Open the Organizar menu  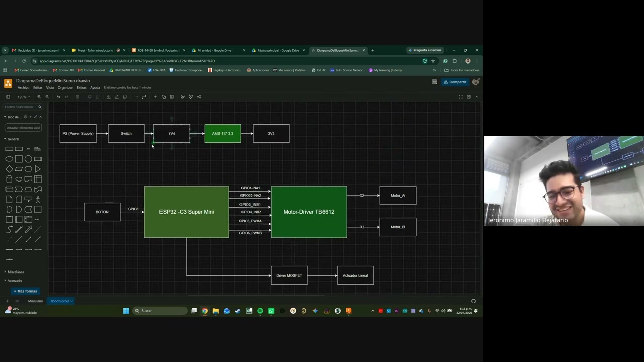(65, 88)
